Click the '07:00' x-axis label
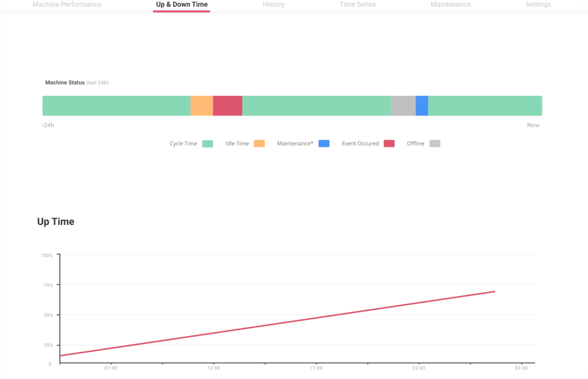This screenshot has width=588, height=379. pyautogui.click(x=111, y=368)
